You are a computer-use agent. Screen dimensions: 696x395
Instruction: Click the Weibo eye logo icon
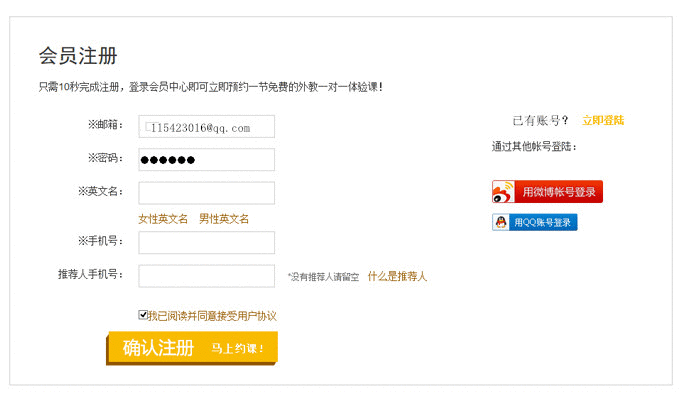click(x=503, y=192)
